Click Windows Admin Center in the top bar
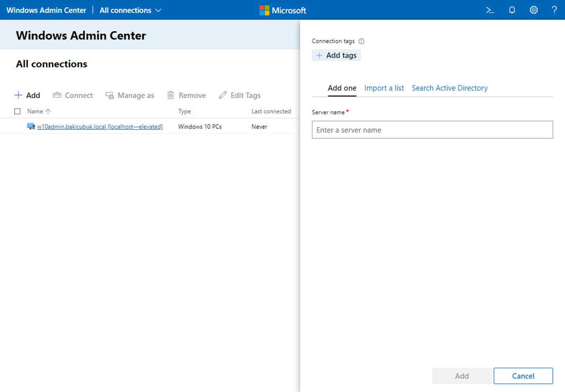The width and height of the screenshot is (565, 392). pyautogui.click(x=46, y=10)
